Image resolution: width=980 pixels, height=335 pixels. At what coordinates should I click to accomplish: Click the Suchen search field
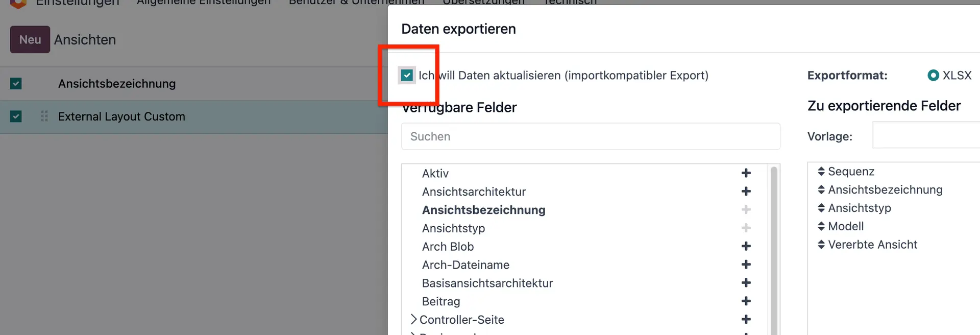click(x=590, y=136)
